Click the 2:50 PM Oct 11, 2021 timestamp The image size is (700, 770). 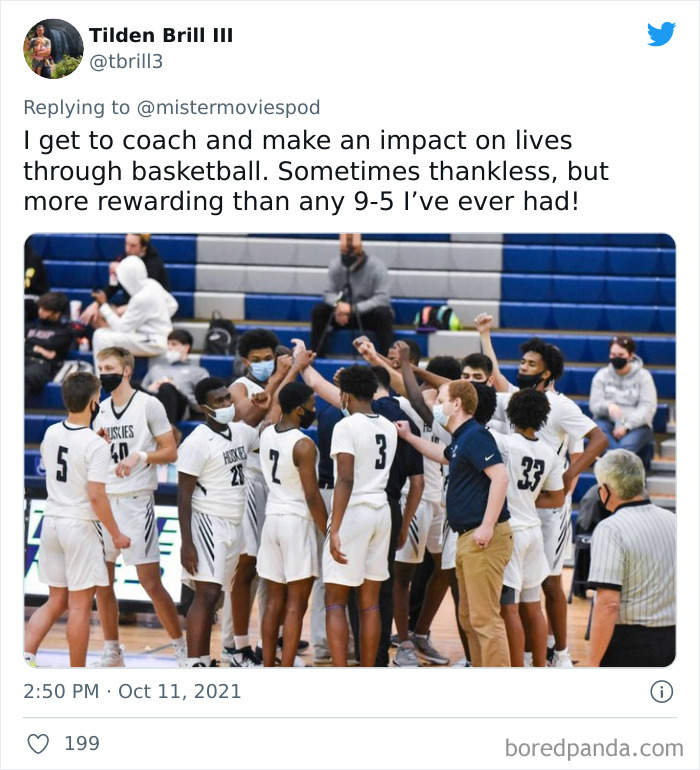tap(132, 691)
